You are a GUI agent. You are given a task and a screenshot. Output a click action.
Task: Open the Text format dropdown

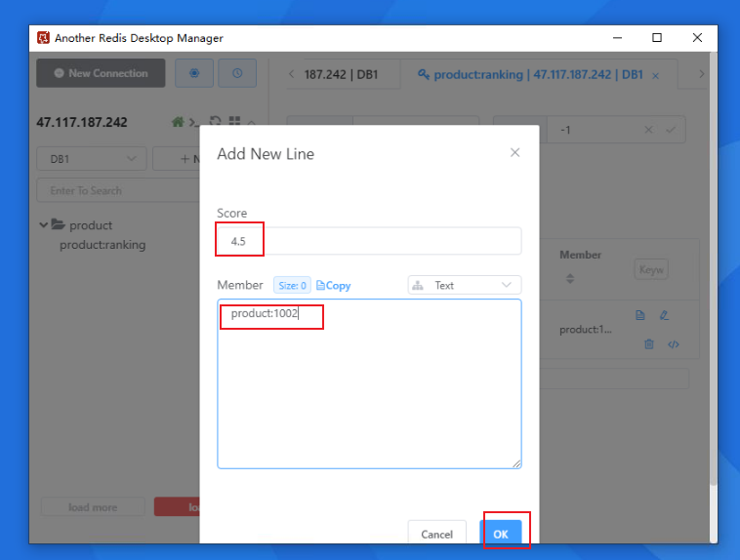[465, 285]
